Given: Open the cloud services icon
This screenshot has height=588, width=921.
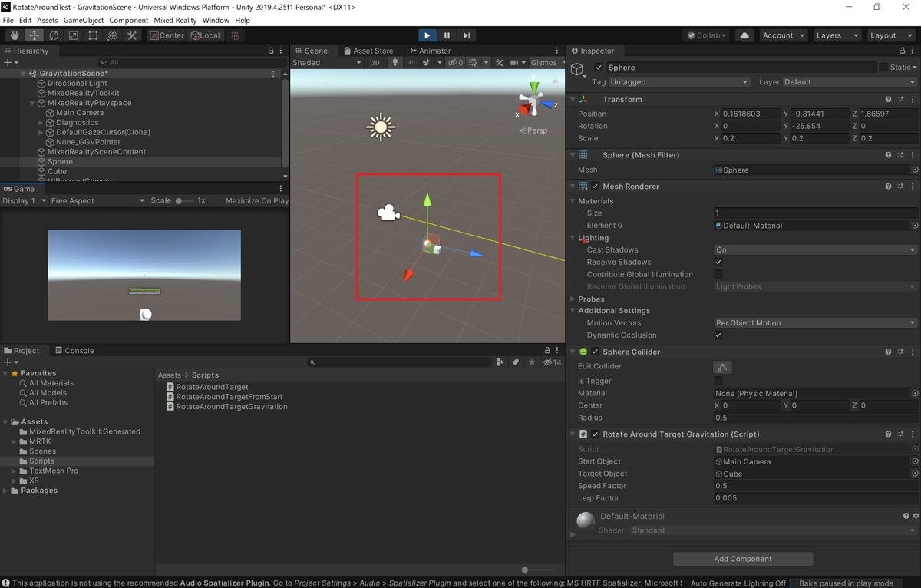Looking at the screenshot, I should coord(744,35).
